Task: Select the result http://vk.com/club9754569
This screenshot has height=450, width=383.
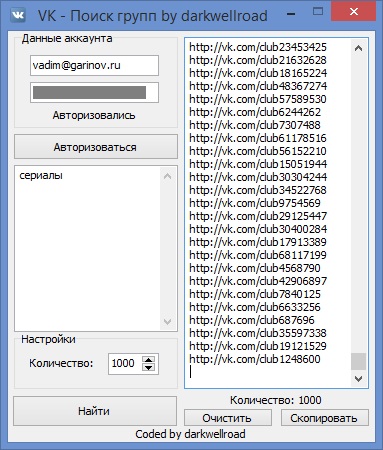Action: click(x=255, y=203)
